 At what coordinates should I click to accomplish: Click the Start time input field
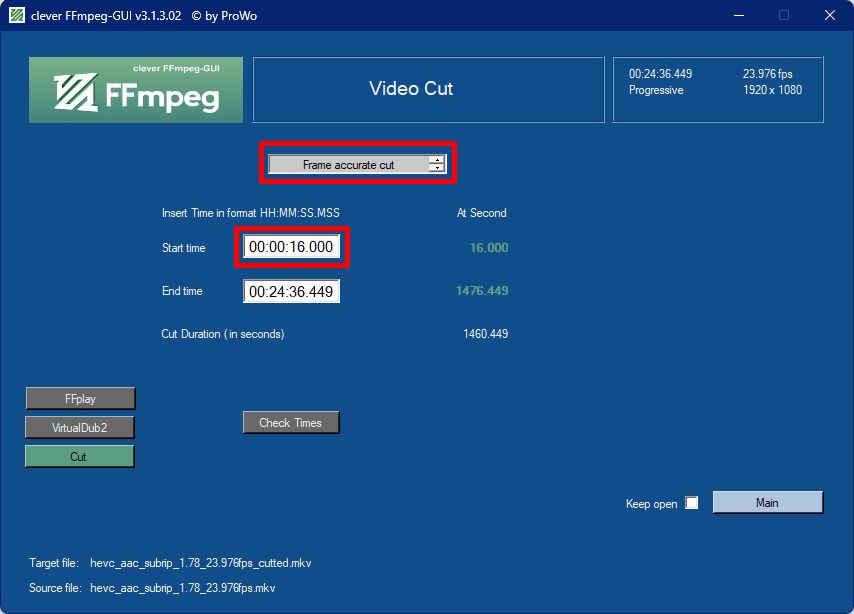[291, 247]
